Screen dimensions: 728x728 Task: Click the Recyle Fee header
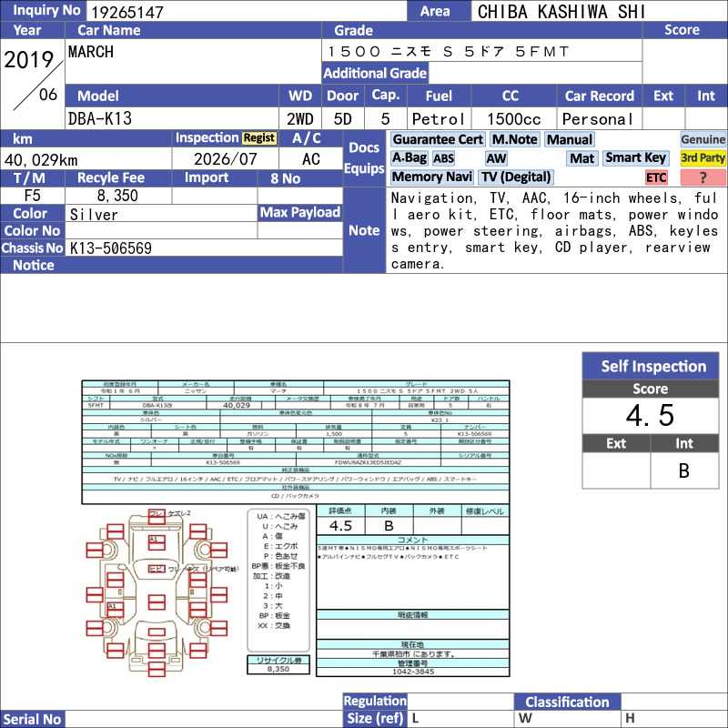111,177
